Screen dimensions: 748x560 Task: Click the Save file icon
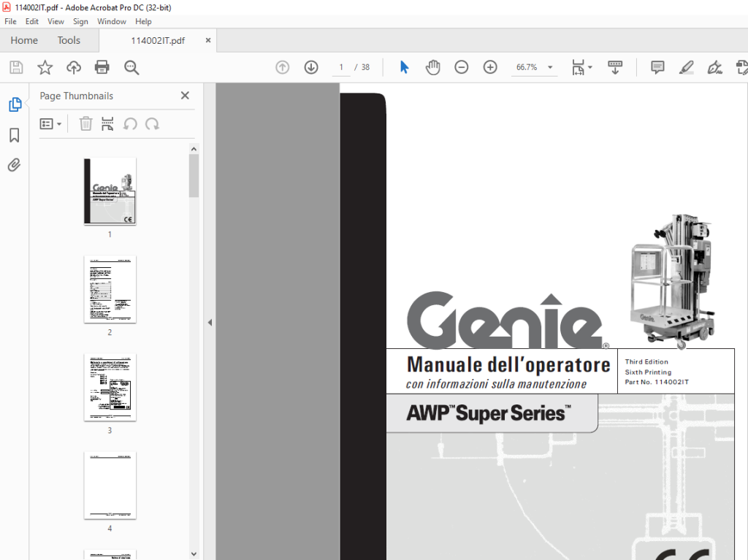[x=16, y=67]
